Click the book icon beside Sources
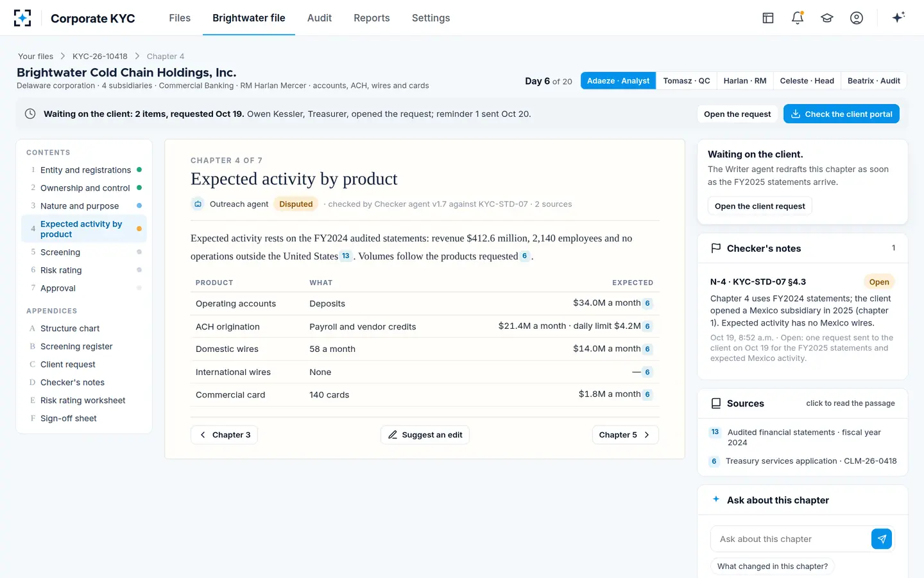 pyautogui.click(x=716, y=403)
